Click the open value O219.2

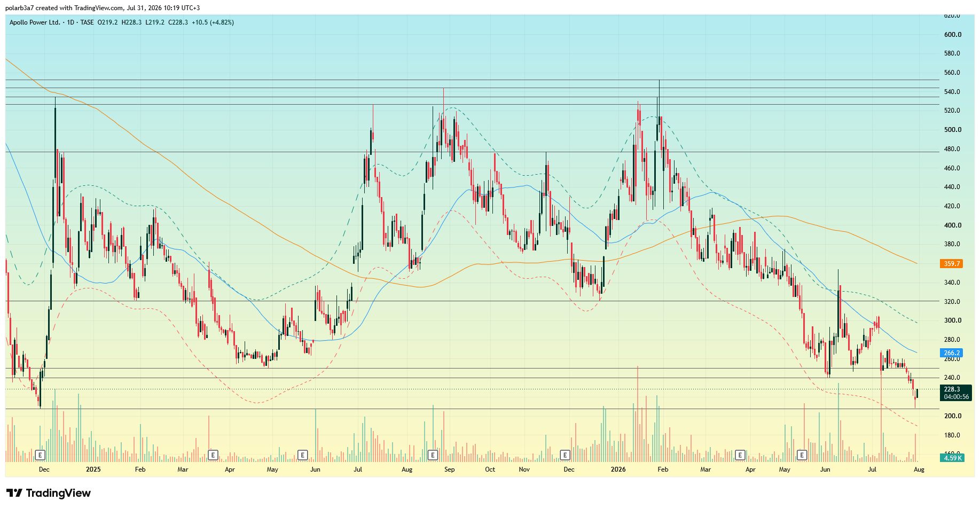(x=107, y=22)
